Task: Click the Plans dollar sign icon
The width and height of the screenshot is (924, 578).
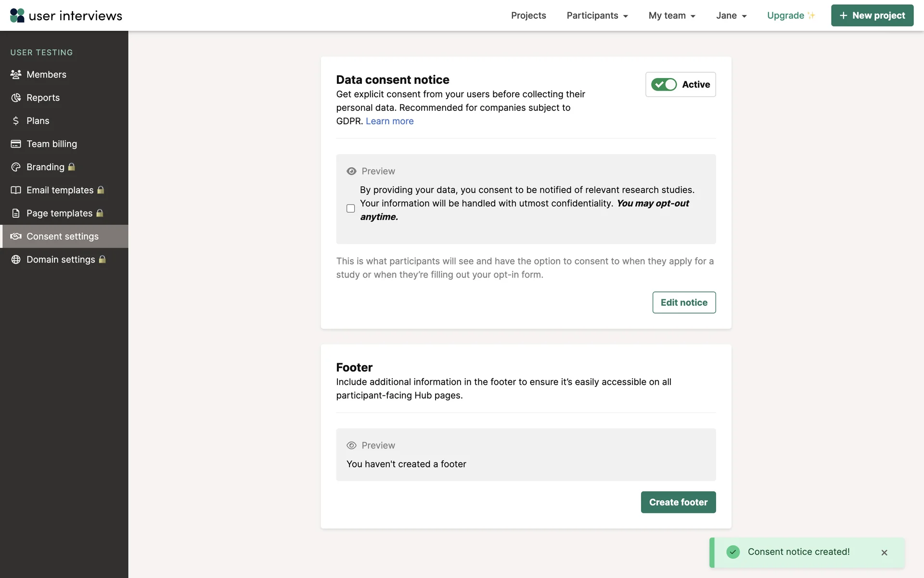Action: pyautogui.click(x=16, y=121)
